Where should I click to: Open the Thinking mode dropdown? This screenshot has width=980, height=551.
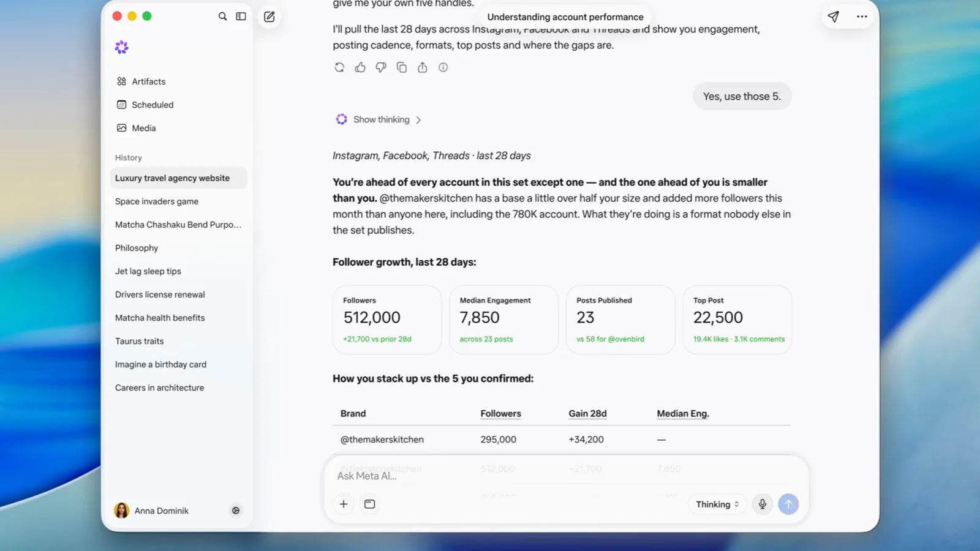point(717,504)
